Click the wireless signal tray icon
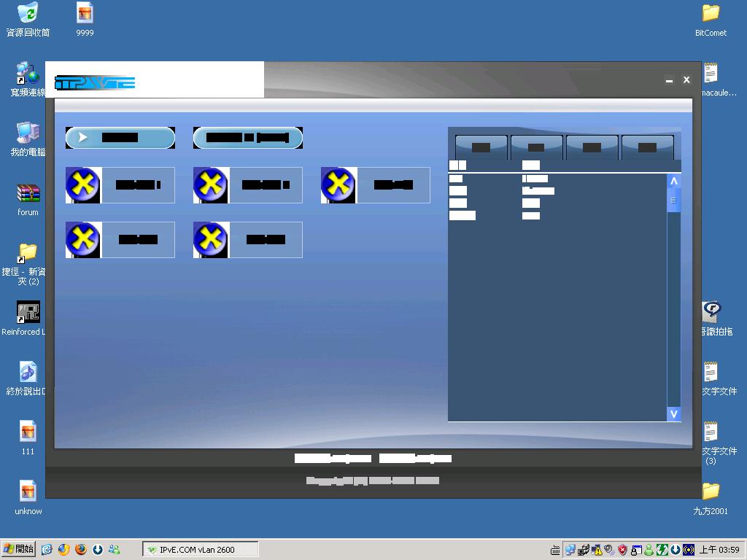The height and width of the screenshot is (560, 747). (688, 550)
